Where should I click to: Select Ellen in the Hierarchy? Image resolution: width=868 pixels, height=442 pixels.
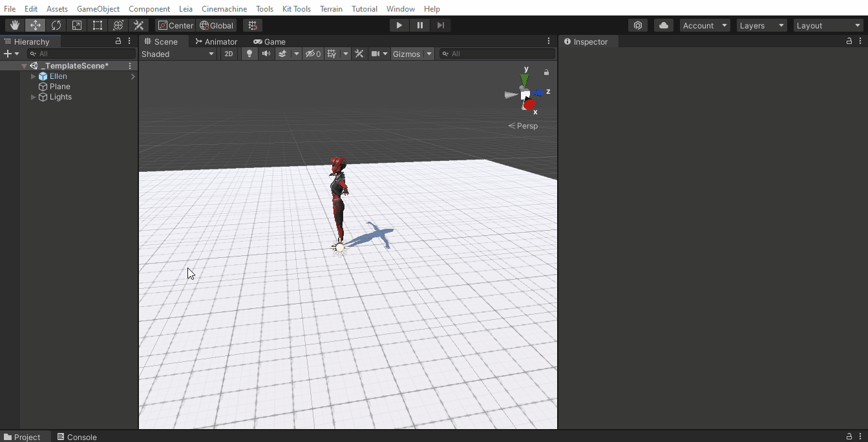[x=58, y=76]
